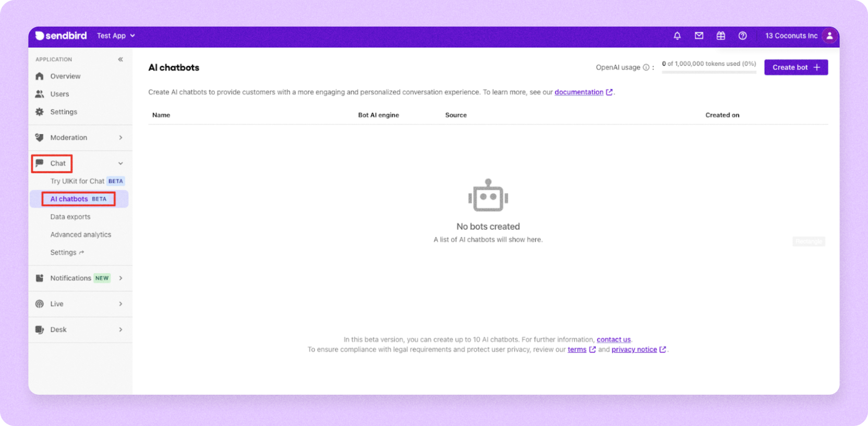Click the Chat bubble icon

[40, 163]
